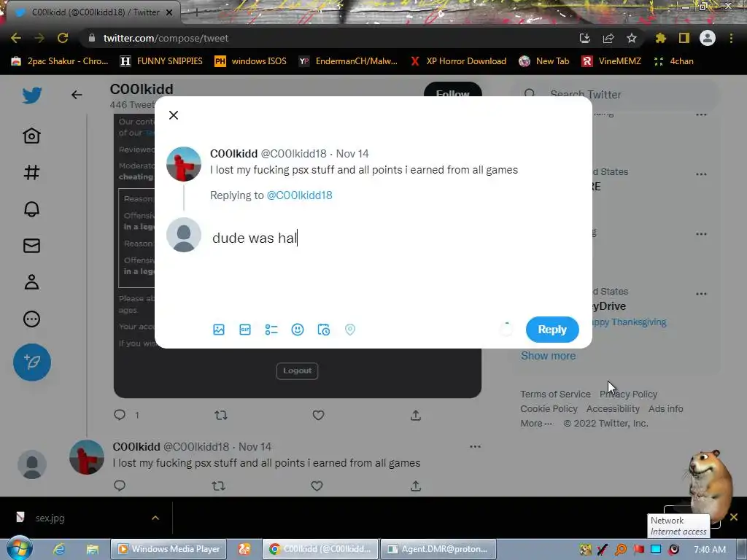Open C00lkidd avatar in timeline tweet
This screenshot has width=747, height=560.
pos(87,458)
